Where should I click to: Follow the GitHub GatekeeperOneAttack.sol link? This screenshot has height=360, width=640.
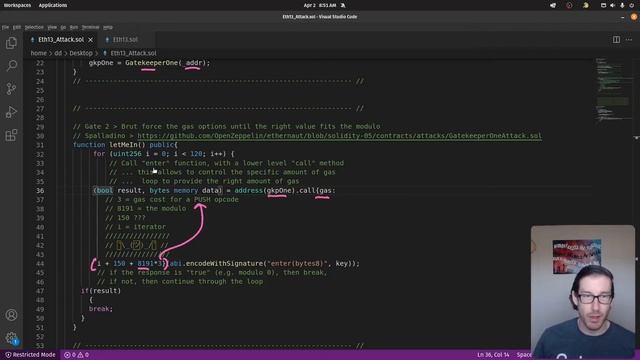(340, 136)
